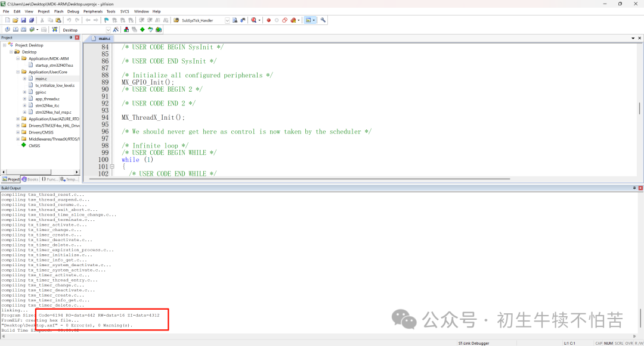Image resolution: width=644 pixels, height=346 pixels.
Task: Switch to the Functions panel tab
Action: pos(49,179)
